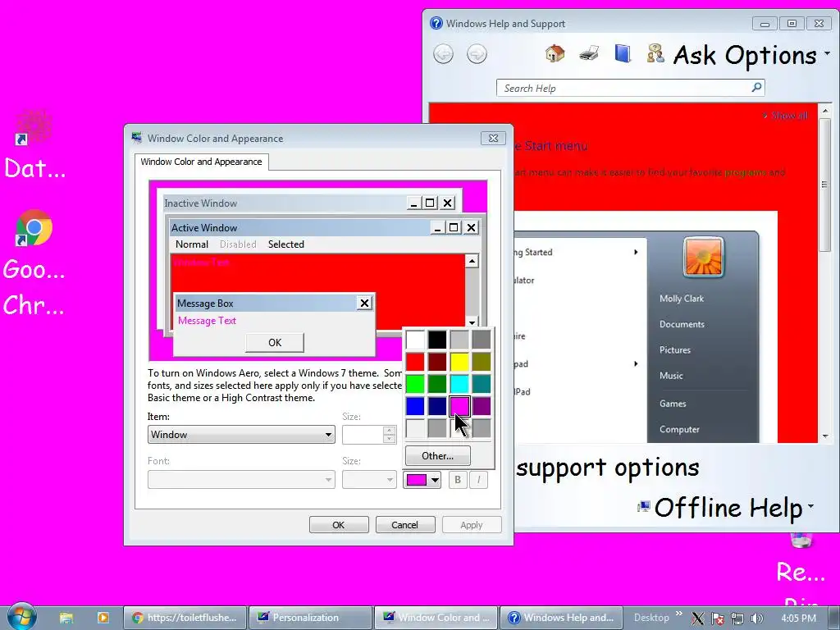The image size is (840, 630).
Task: Print the current help topic
Action: [589, 53]
